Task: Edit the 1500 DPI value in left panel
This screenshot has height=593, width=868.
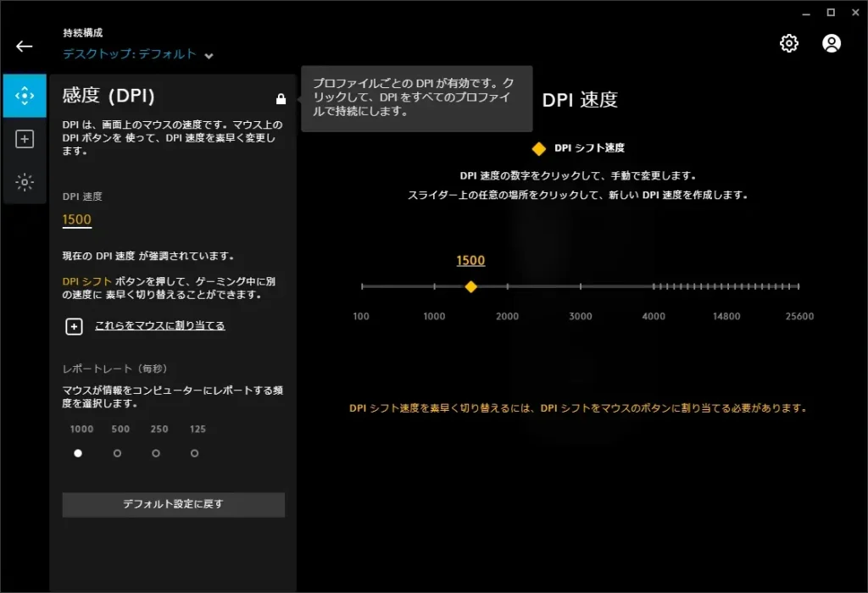Action: click(76, 219)
